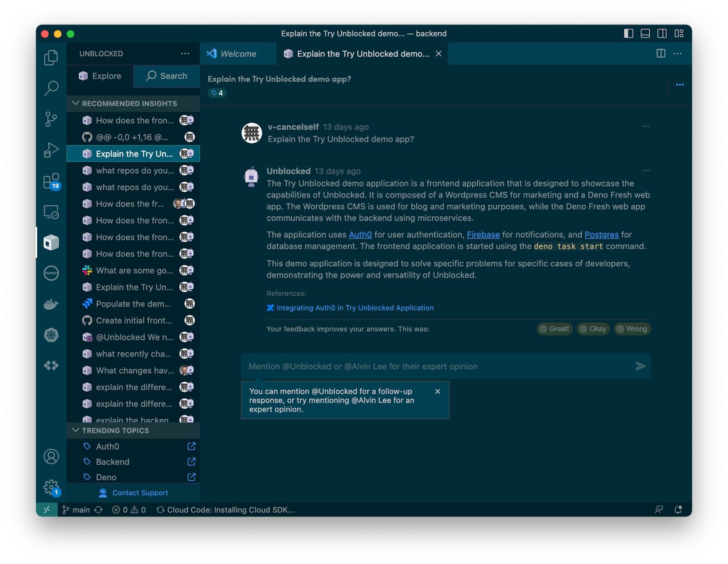The image size is (728, 564).
Task: Click the 4 tags badge
Action: point(217,93)
